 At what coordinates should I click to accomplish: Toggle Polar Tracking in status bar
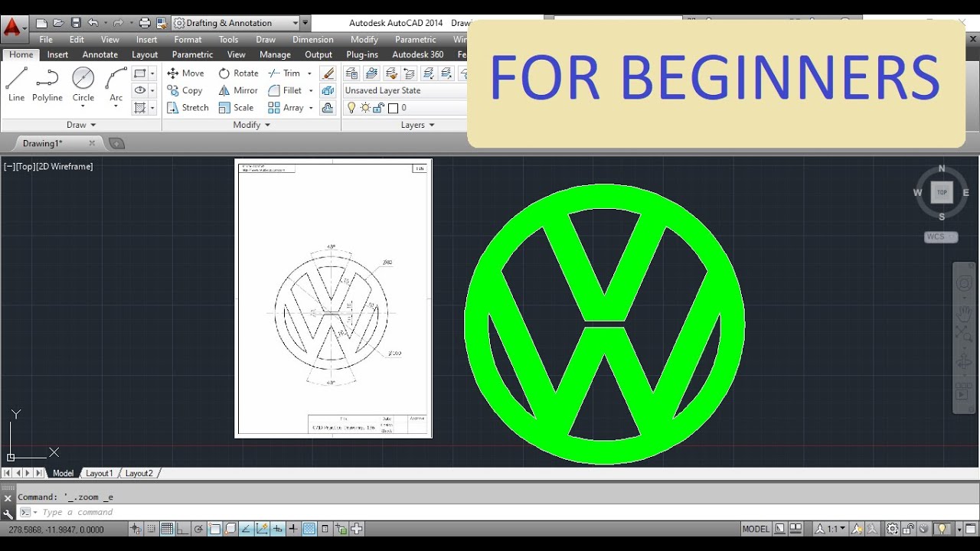pos(199,529)
